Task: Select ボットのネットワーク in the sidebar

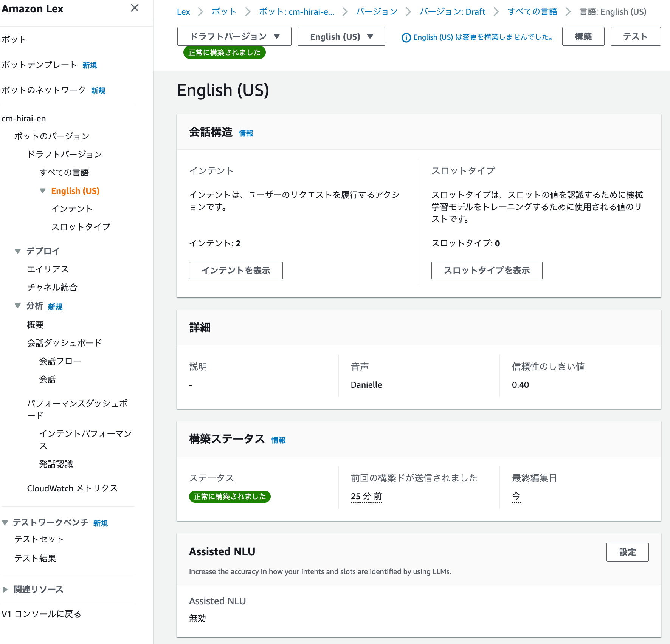Action: 43,90
